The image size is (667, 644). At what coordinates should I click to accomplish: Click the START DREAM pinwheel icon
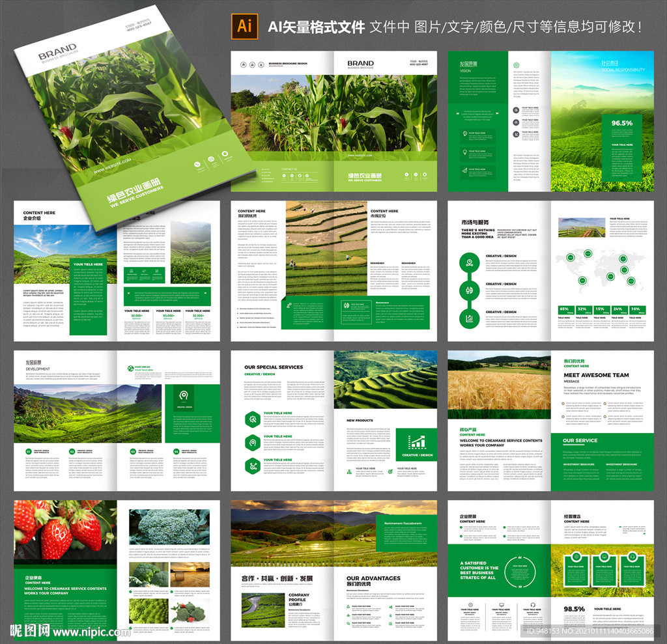coord(130,369)
